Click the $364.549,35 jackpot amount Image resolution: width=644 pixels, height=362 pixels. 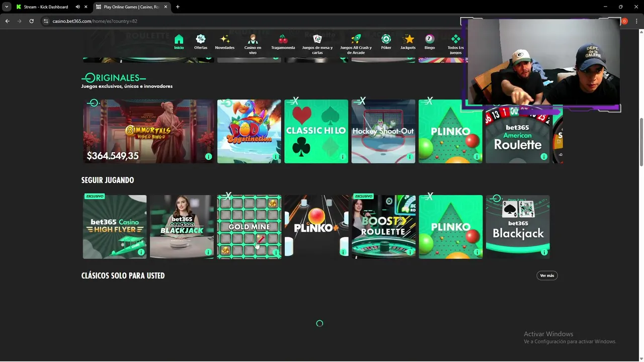[x=113, y=156]
